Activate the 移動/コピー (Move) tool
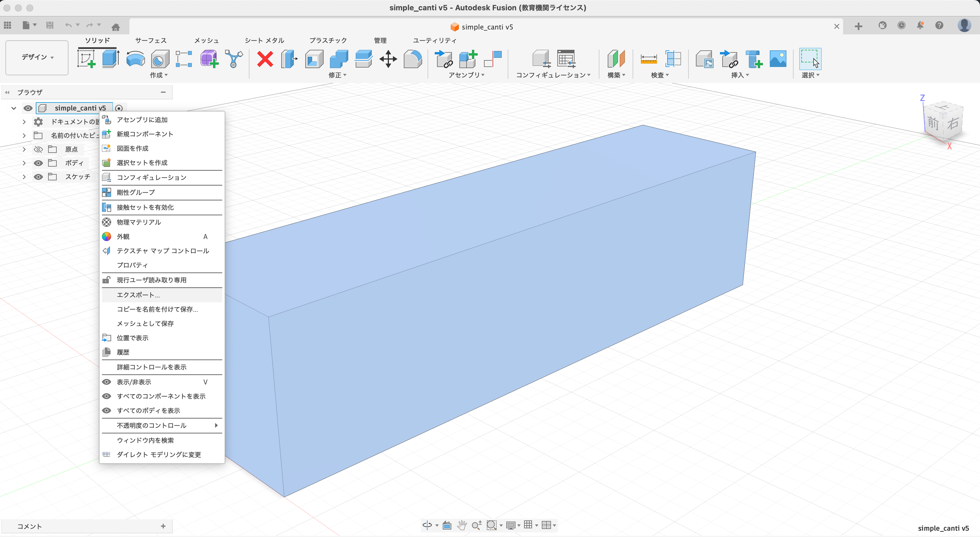The image size is (980, 537). click(388, 59)
